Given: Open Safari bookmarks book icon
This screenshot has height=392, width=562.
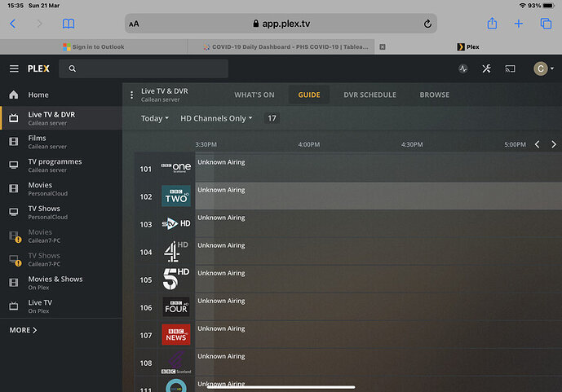Looking at the screenshot, I should 69,24.
